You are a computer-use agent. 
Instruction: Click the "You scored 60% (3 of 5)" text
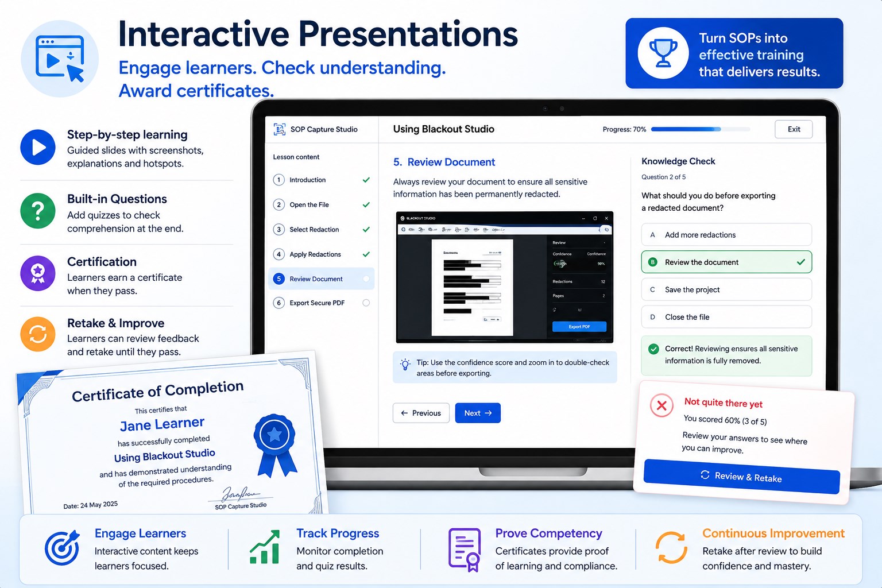click(725, 420)
